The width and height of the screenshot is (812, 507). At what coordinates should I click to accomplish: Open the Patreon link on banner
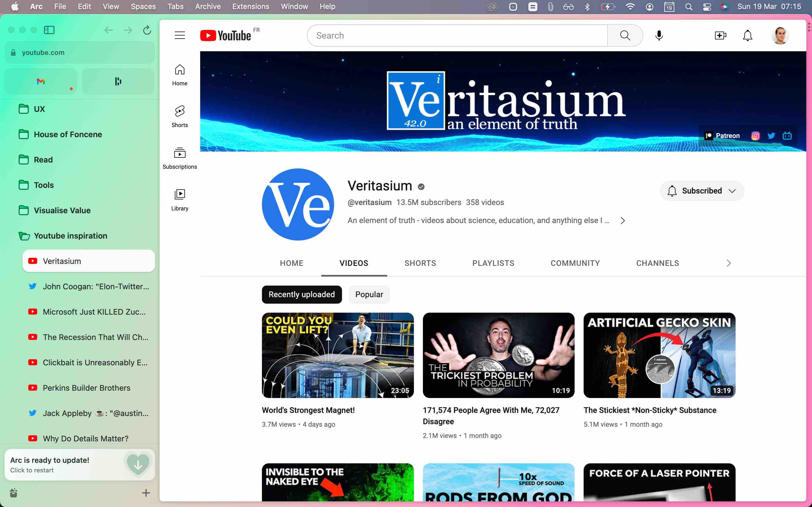pos(722,135)
